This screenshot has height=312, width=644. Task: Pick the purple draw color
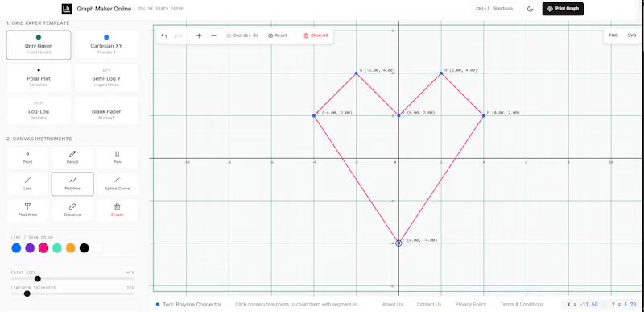30,248
